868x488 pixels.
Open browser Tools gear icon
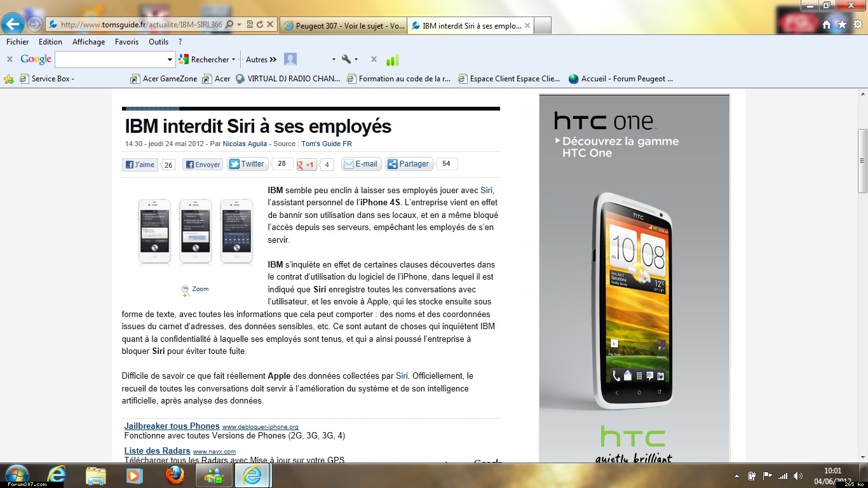(x=858, y=25)
